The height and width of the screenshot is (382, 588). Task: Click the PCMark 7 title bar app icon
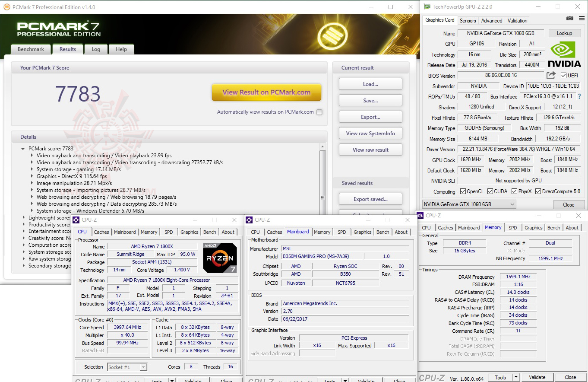[6, 7]
